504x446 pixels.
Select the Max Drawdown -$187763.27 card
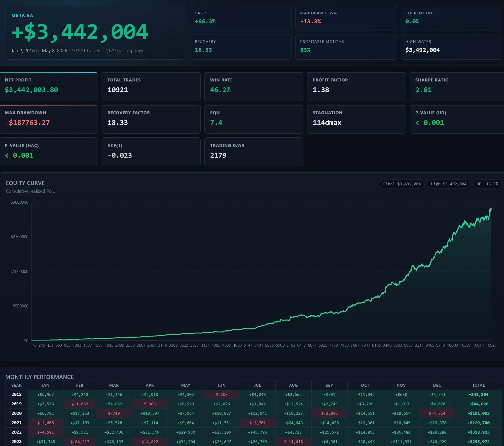(49, 119)
